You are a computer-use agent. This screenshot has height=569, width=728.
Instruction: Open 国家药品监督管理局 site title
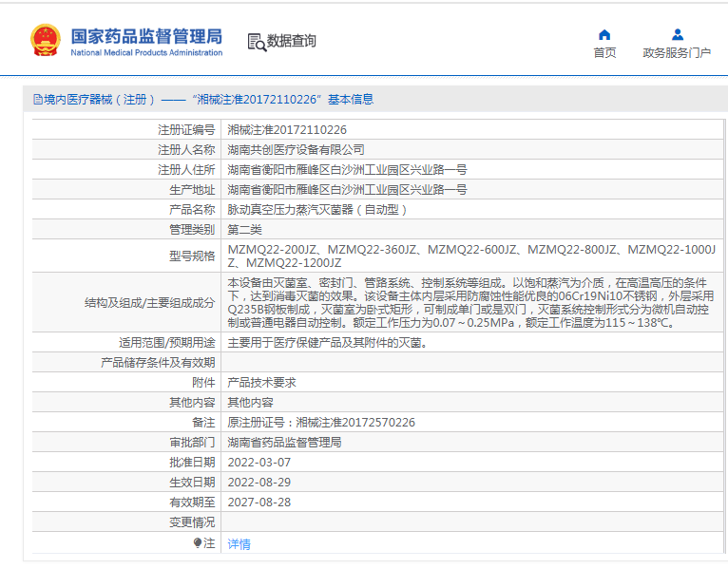pos(146,36)
